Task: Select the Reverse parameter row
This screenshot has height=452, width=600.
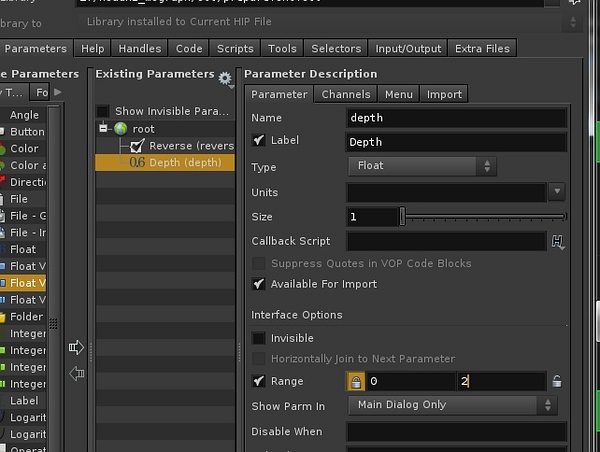Action: pyautogui.click(x=165, y=146)
